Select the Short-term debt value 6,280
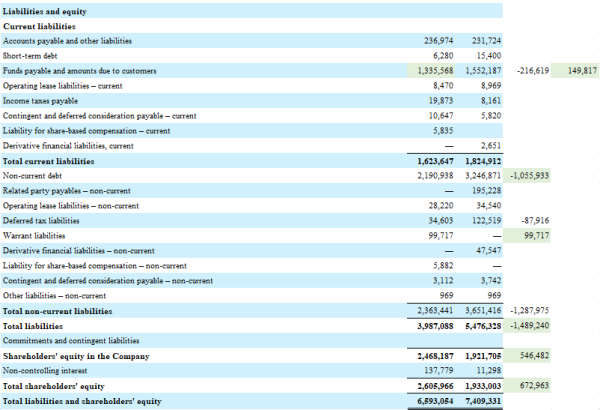 pyautogui.click(x=441, y=56)
